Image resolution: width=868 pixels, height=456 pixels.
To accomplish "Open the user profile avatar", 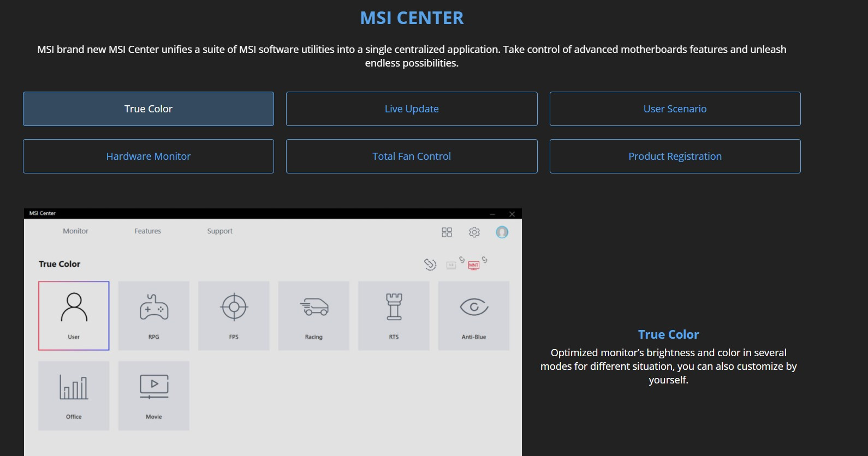I will click(502, 232).
